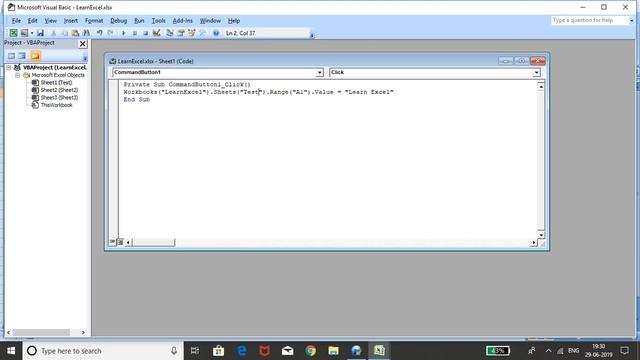640x360 pixels.
Task: Click the 'Private Sub CommandButton1_Click()' line
Action: click(x=187, y=84)
